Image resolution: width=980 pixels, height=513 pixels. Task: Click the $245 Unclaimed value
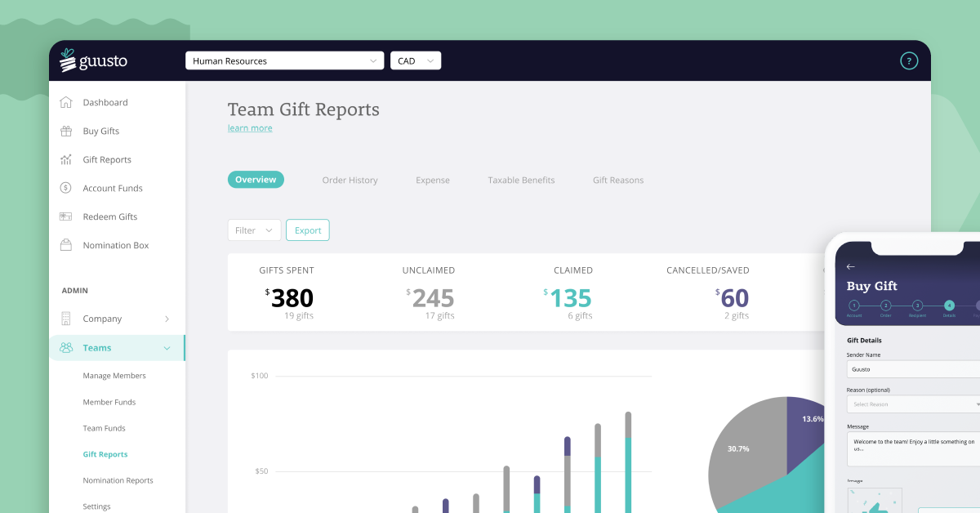tap(430, 298)
